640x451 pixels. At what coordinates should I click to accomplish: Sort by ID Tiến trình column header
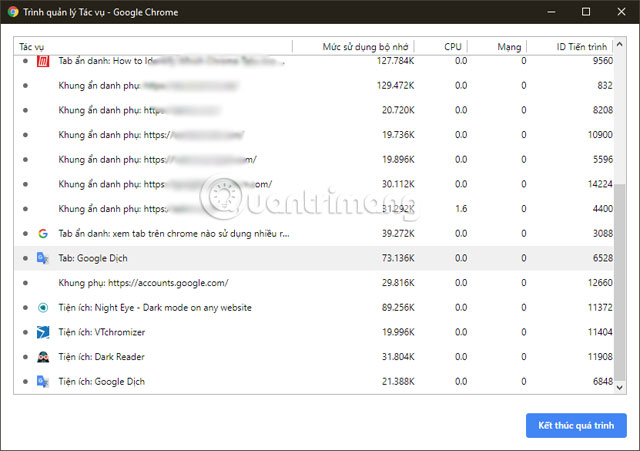[582, 47]
